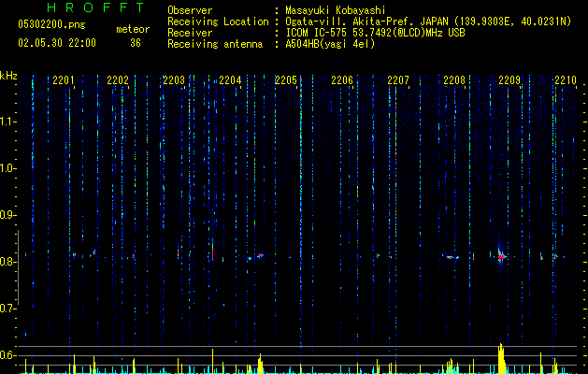Click the tallest yellow intensity peak near 2209
Image resolution: width=588 pixels, height=374 pixels.
pyautogui.click(x=501, y=358)
